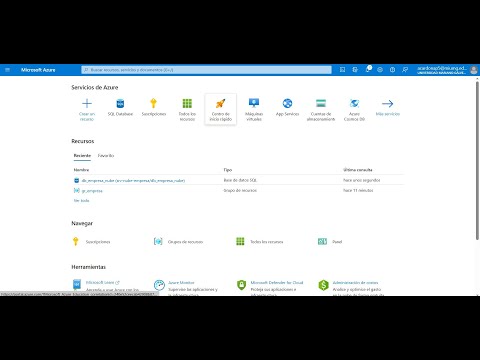480x360 pixels.
Task: Open the Azure Monitor tool link
Action: pos(181,283)
